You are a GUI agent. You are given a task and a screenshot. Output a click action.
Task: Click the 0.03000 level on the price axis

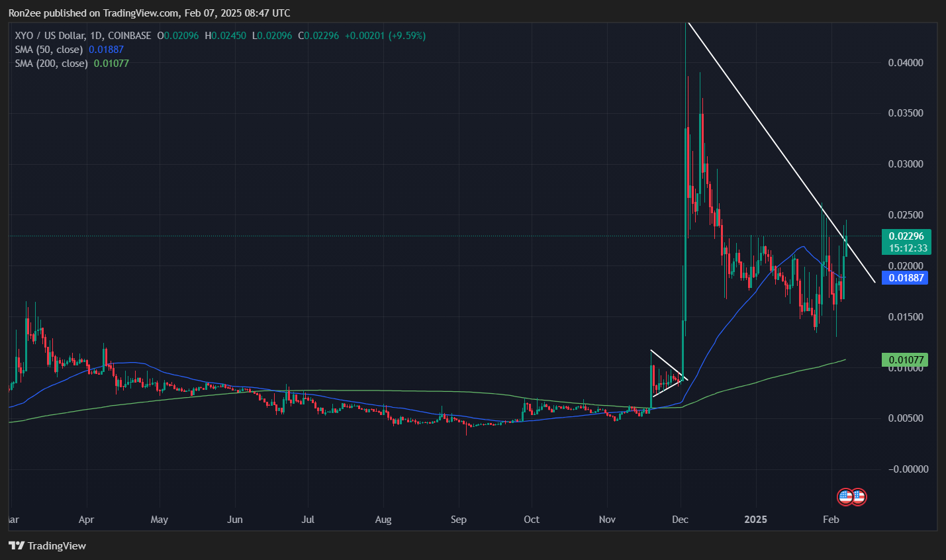(905, 164)
